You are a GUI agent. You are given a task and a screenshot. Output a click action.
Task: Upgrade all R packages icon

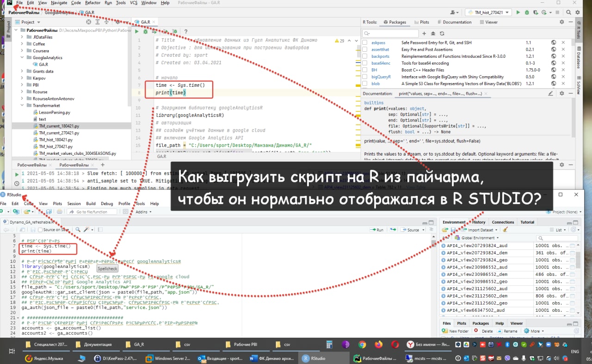tap(433, 33)
